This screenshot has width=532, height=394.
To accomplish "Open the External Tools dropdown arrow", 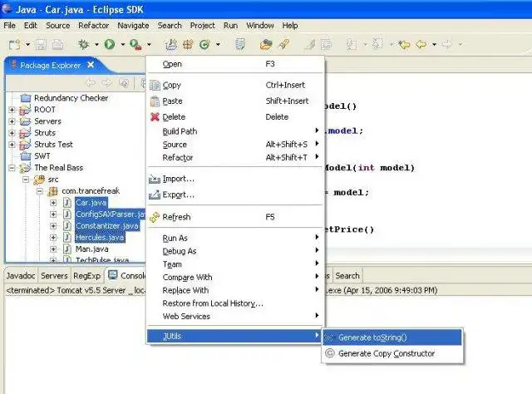I will coord(149,44).
